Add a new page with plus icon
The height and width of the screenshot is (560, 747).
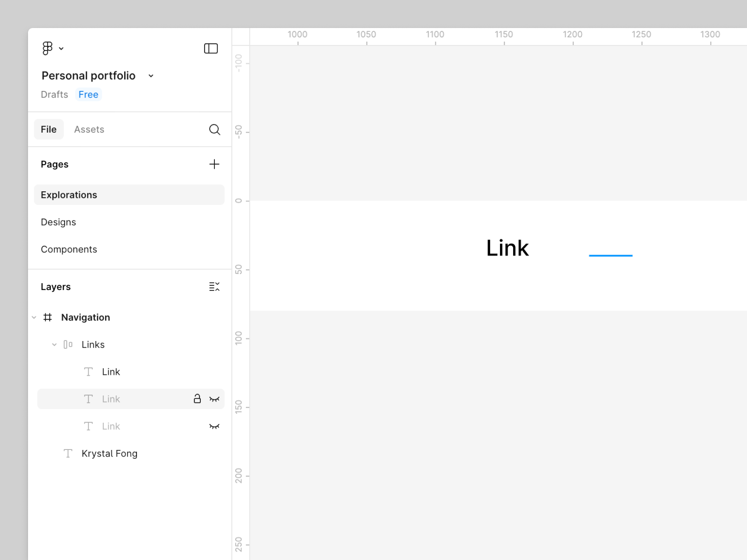click(214, 164)
